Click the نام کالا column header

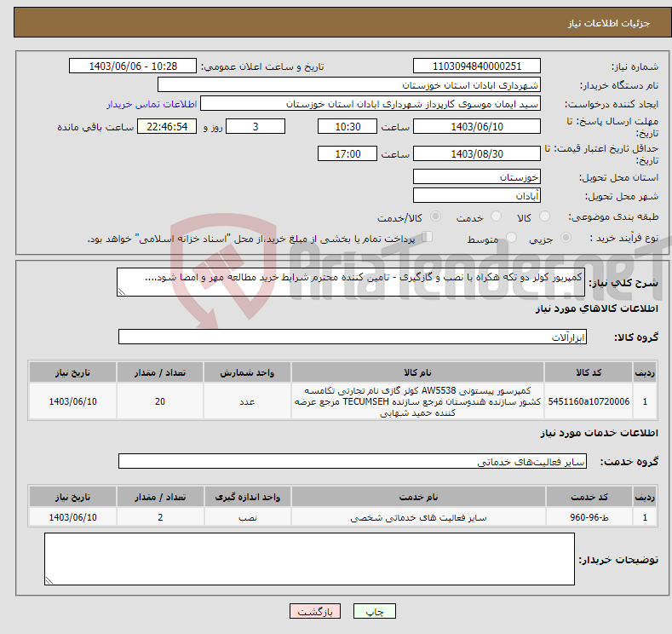[x=418, y=372]
